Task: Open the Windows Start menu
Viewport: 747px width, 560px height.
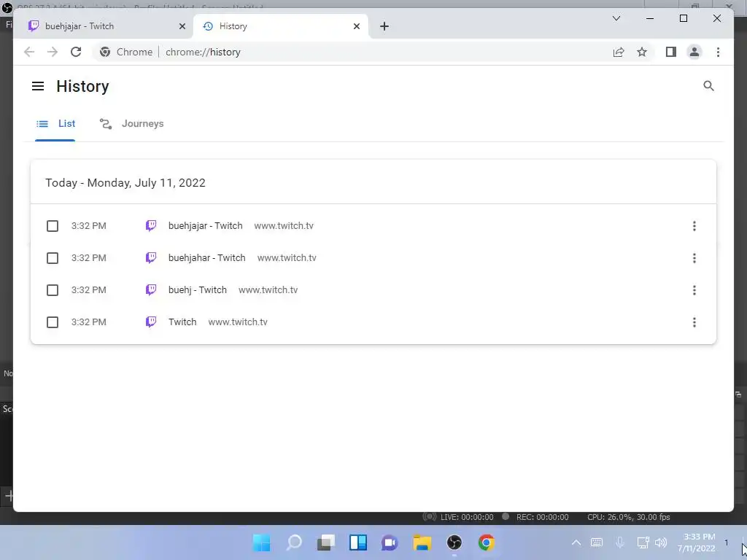Action: tap(262, 542)
